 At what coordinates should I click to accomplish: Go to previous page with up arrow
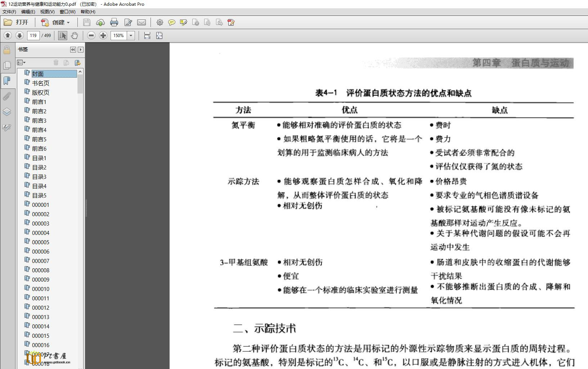point(8,35)
